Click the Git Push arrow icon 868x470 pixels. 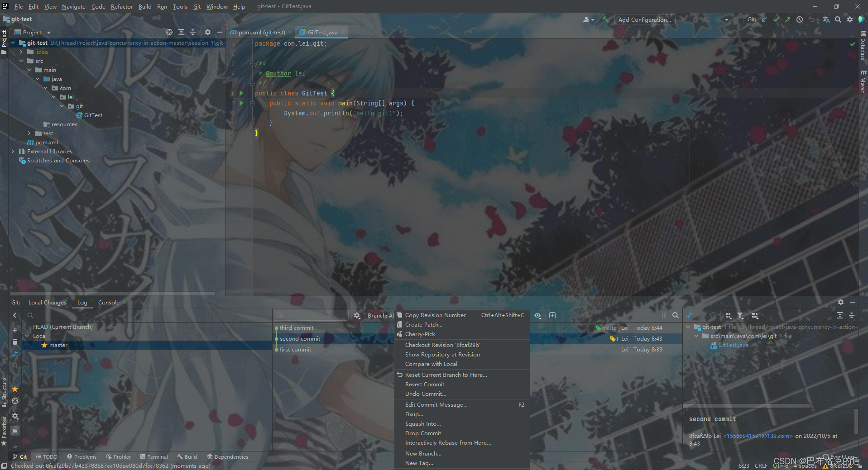(x=788, y=19)
